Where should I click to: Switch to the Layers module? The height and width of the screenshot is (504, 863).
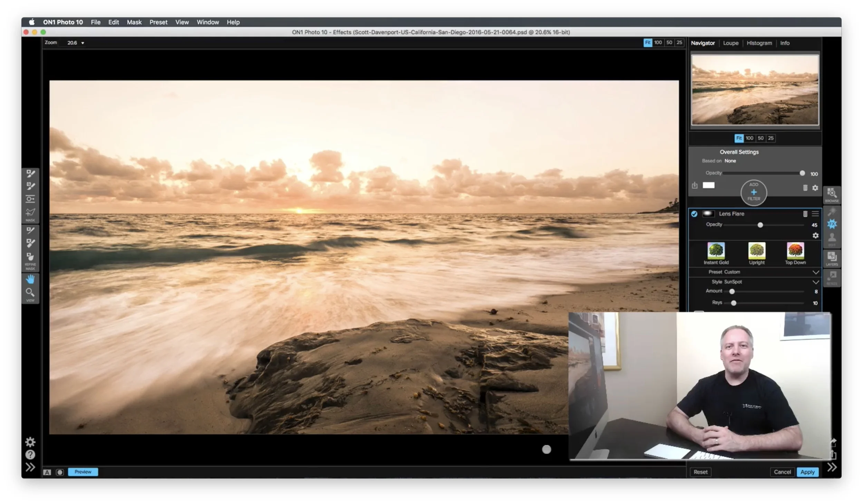[832, 258]
